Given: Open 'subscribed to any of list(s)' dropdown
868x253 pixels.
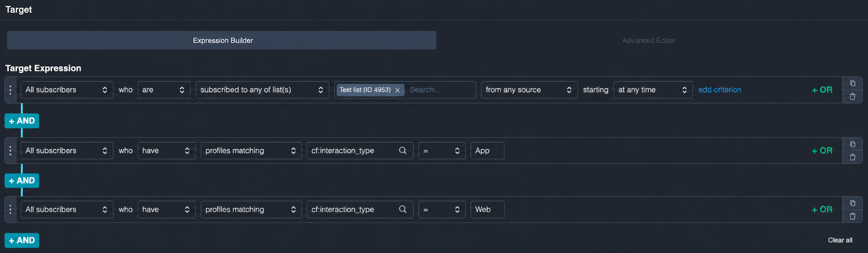Looking at the screenshot, I should [x=262, y=90].
